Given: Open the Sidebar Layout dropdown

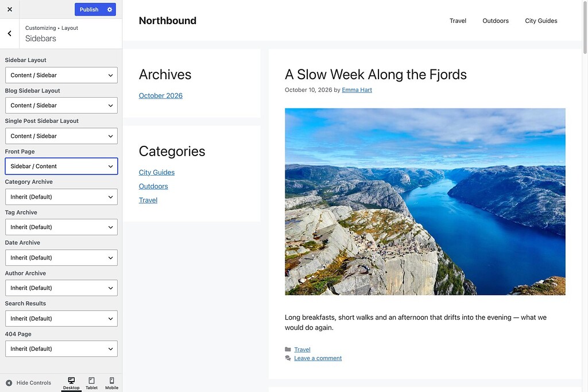Looking at the screenshot, I should coord(61,75).
